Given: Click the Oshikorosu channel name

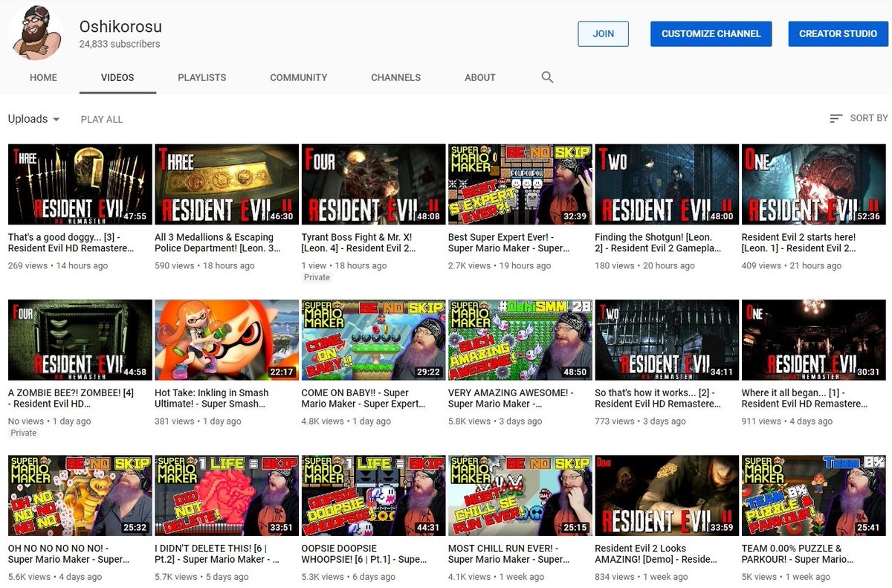Looking at the screenshot, I should click(120, 27).
